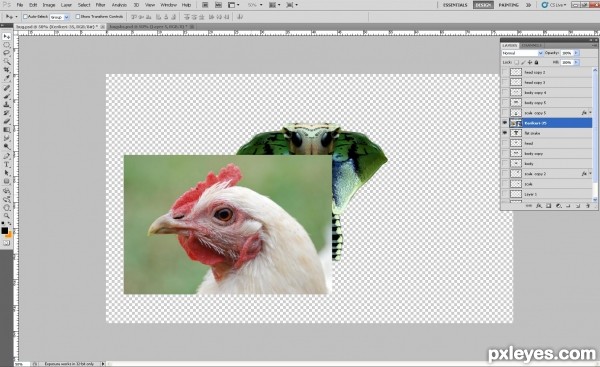Toggle lock transparent pixels

(517, 62)
